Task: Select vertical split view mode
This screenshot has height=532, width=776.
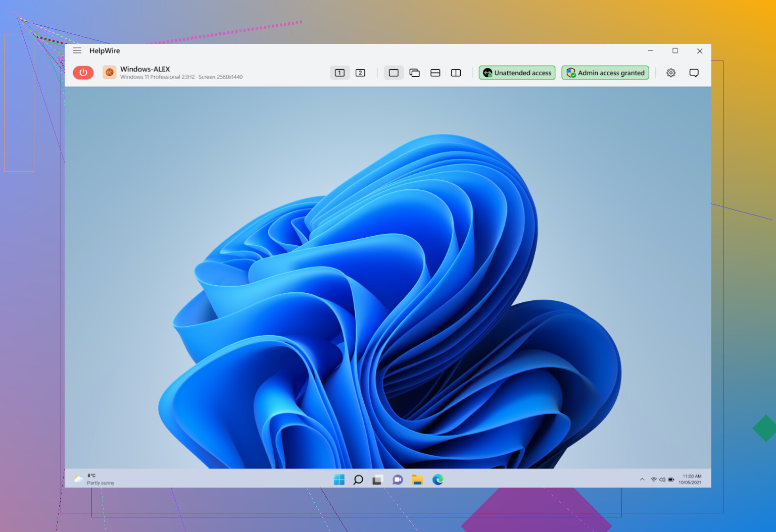Action: [x=456, y=73]
